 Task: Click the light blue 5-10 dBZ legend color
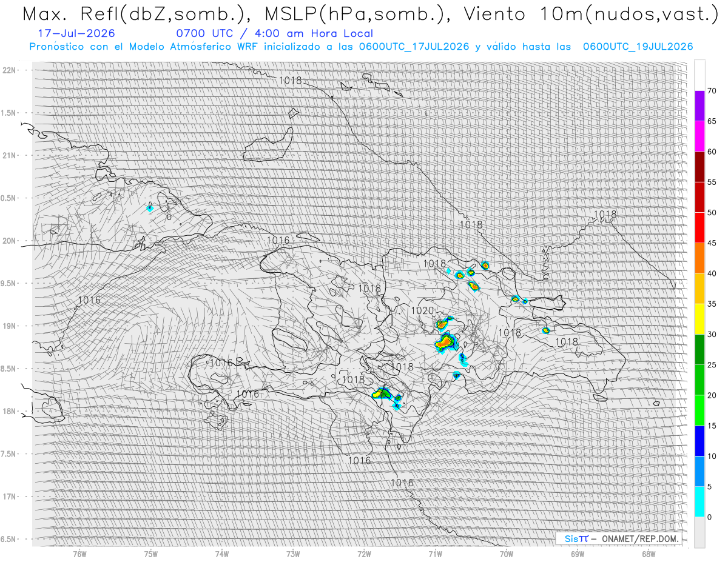tap(699, 471)
